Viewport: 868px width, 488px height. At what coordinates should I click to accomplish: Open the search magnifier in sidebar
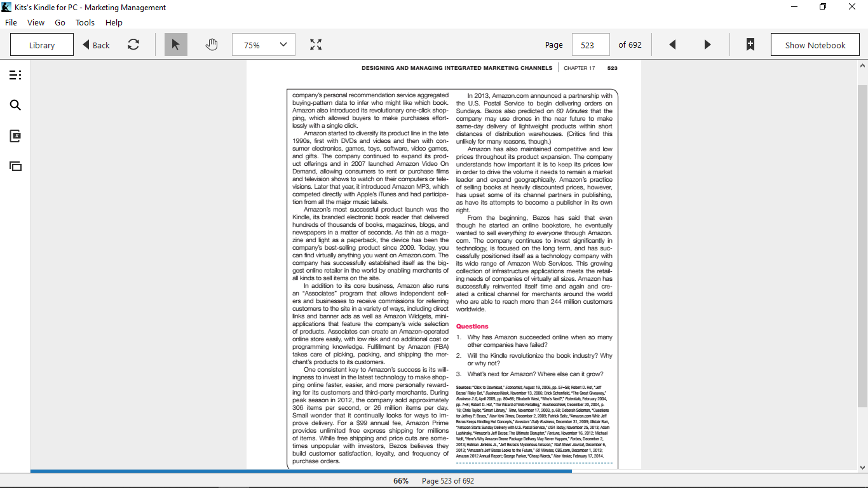(x=15, y=105)
